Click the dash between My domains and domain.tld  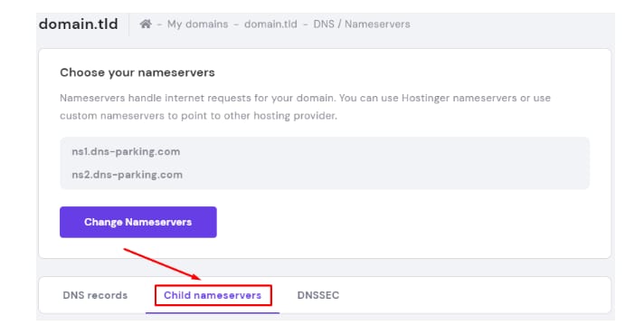[x=236, y=24]
